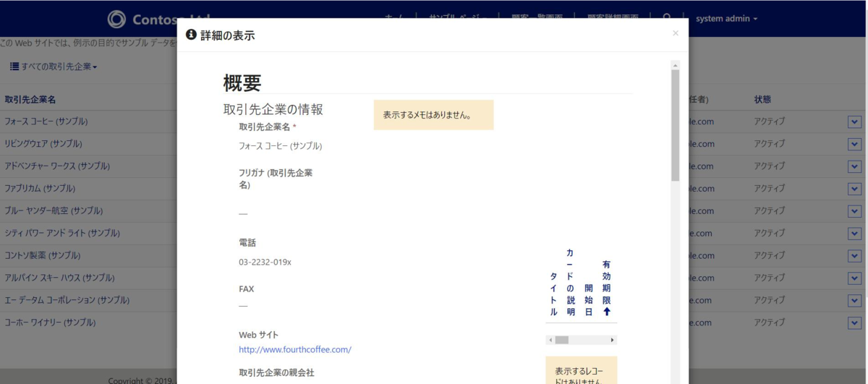Open ファブリカム (サンプル) record
Viewport: 868px width, 384px height.
pos(41,189)
